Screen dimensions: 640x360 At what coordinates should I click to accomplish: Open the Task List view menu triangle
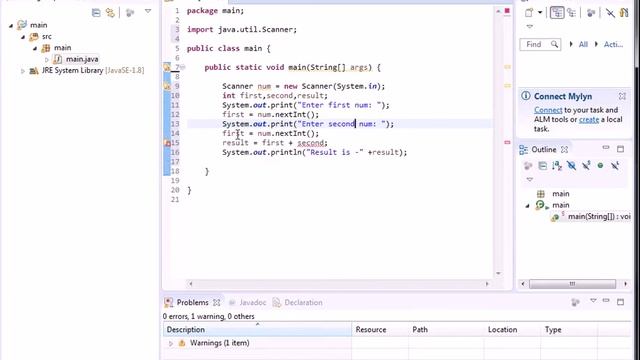529,27
